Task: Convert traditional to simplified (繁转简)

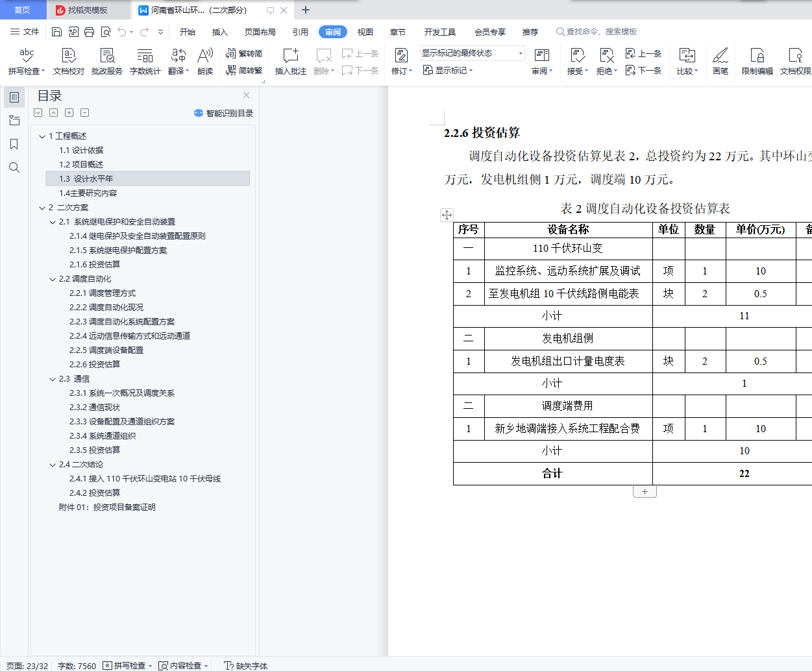Action: pos(244,54)
